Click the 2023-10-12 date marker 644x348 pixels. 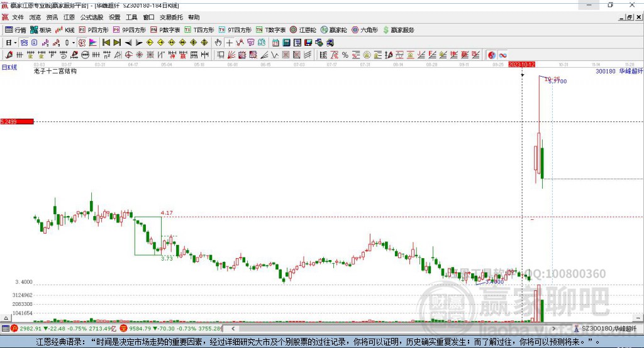pyautogui.click(x=521, y=65)
